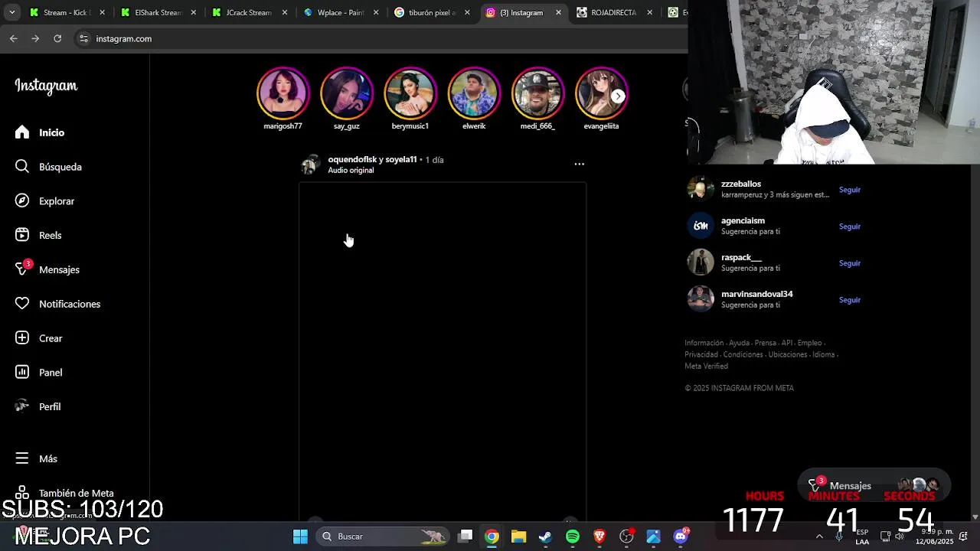Screen dimensions: 980x551
Task: Go back in the browser
Action: pyautogui.click(x=13, y=38)
